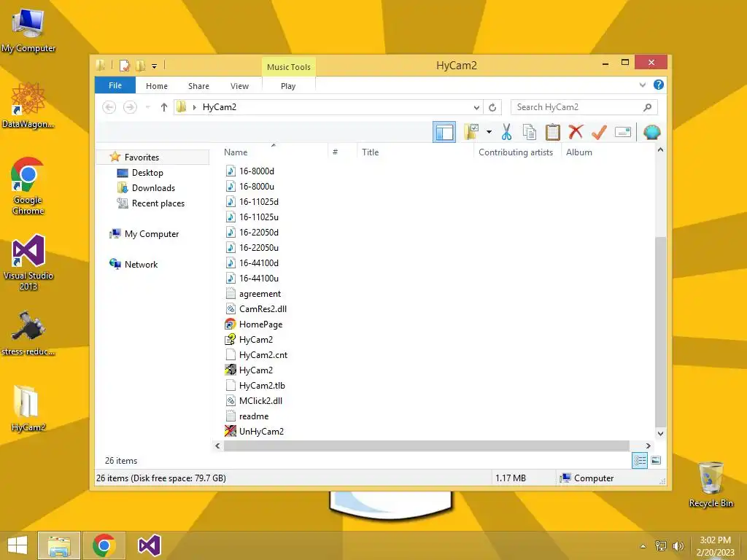Click the clipboard Paste icon
747x560 pixels.
tap(553, 132)
